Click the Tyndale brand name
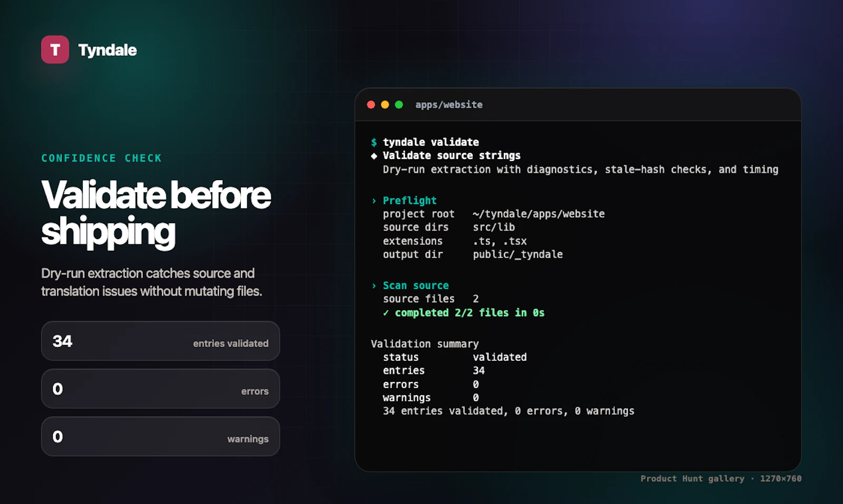 [x=107, y=50]
